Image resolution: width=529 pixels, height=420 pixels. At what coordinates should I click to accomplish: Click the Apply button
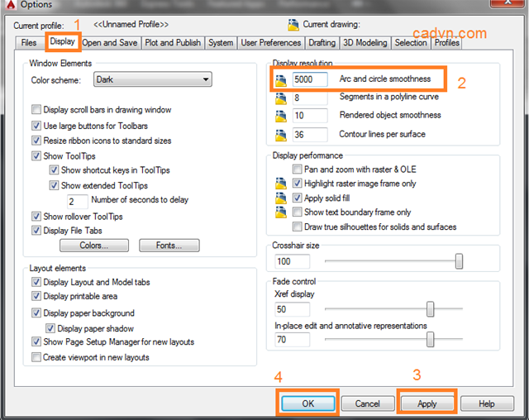427,403
